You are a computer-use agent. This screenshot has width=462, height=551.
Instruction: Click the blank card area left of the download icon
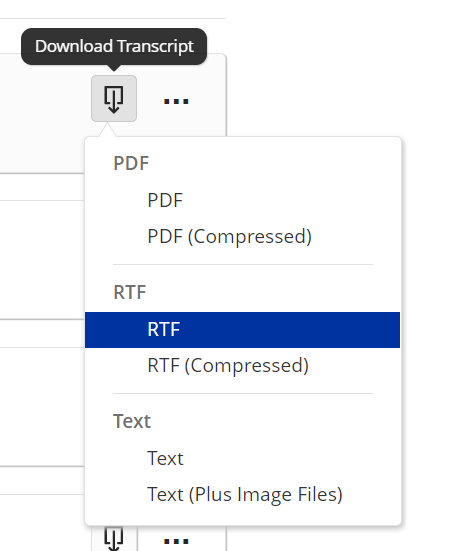coord(46,105)
